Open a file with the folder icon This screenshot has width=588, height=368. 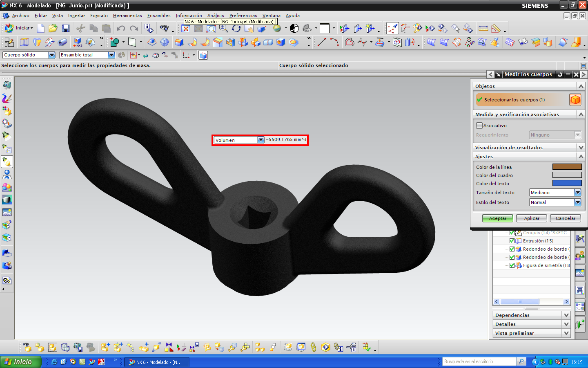(x=53, y=28)
